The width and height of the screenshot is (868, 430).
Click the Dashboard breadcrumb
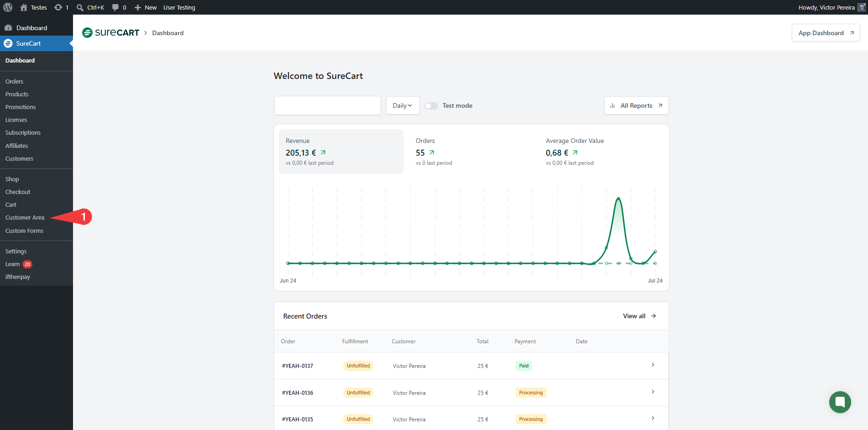168,33
